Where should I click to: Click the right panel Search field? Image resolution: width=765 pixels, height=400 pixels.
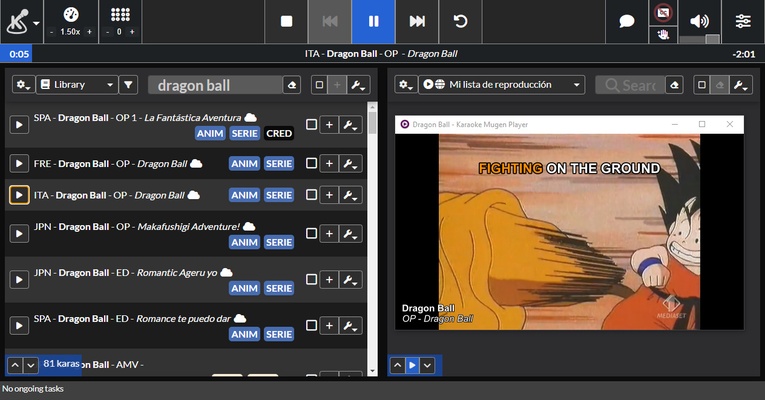click(x=630, y=85)
